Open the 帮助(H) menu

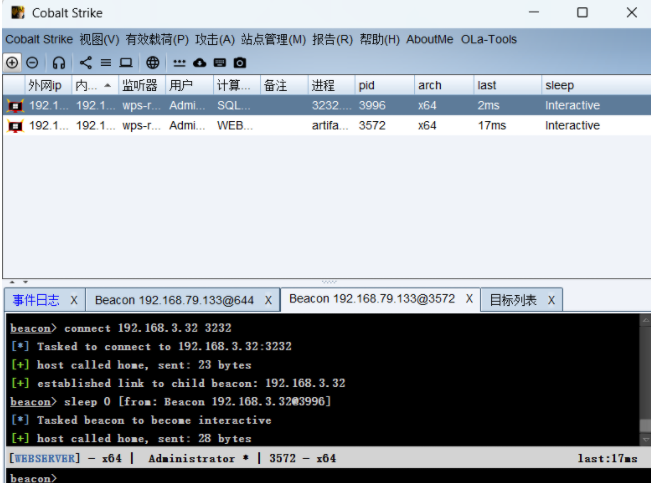click(x=379, y=39)
